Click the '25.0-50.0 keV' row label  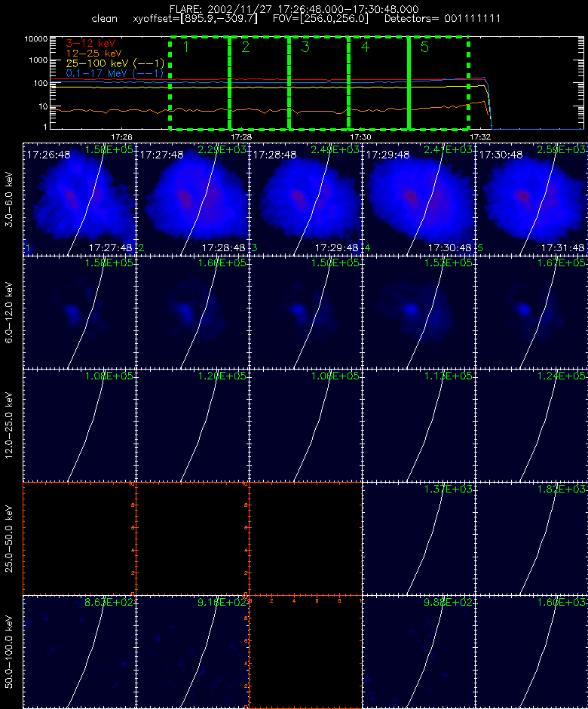pyautogui.click(x=10, y=539)
